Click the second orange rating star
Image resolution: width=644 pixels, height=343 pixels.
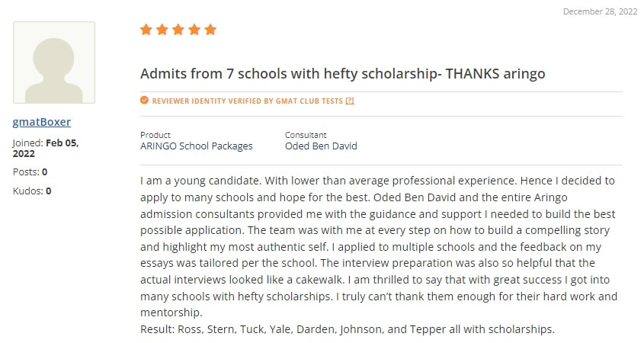pyautogui.click(x=162, y=30)
